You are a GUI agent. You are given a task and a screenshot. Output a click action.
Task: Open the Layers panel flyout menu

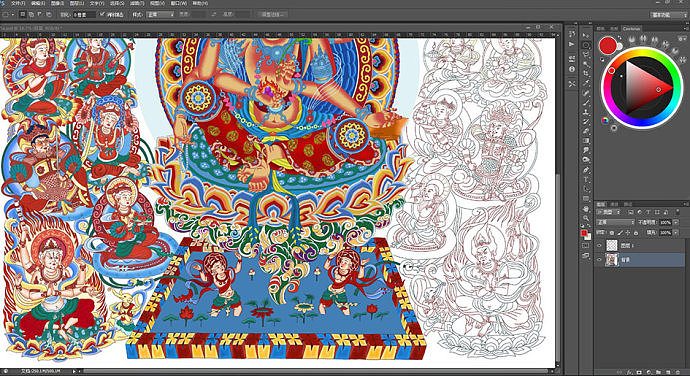(x=685, y=204)
